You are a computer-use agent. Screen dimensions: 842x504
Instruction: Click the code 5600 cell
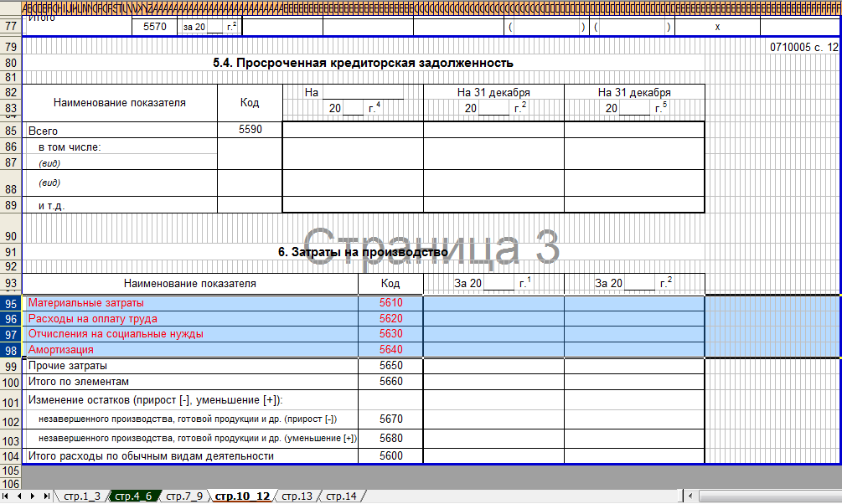390,456
